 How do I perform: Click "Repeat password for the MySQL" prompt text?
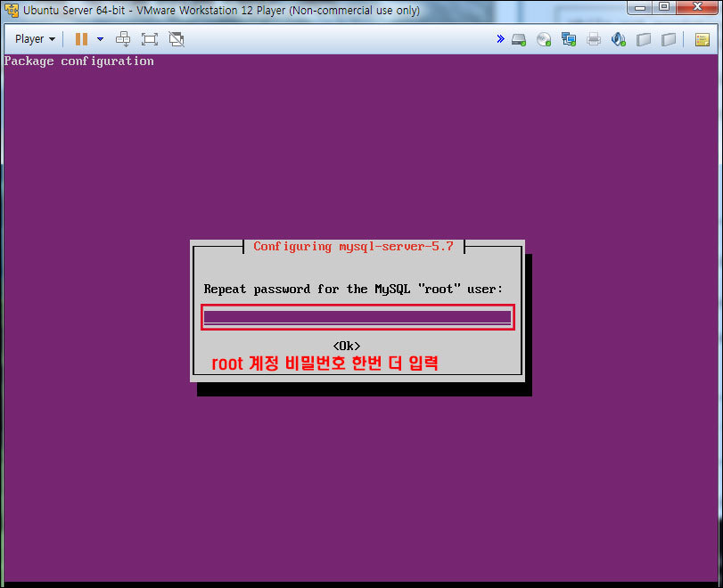[x=307, y=290]
